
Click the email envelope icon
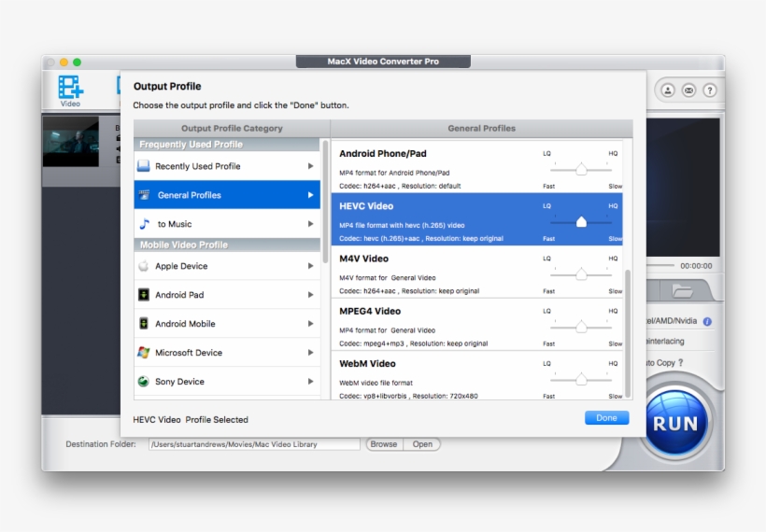(x=688, y=91)
